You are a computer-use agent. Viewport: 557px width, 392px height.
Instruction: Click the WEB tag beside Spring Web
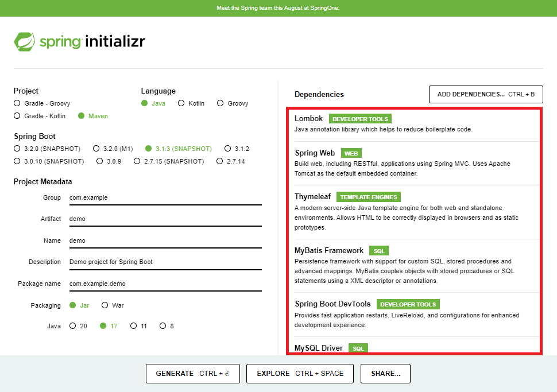[351, 153]
